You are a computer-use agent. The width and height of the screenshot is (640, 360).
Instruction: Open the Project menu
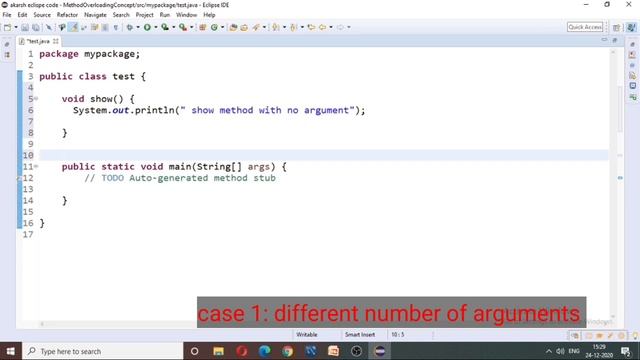(x=144, y=15)
